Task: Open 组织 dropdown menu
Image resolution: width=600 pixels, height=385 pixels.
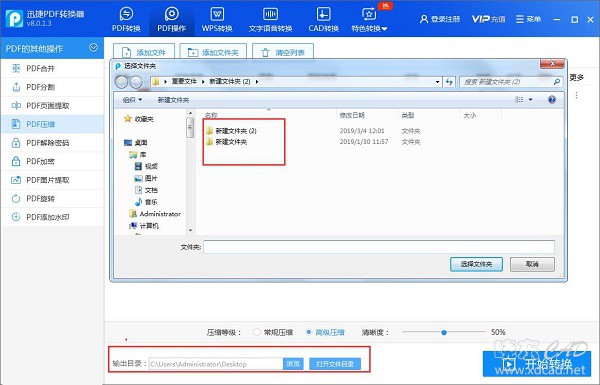Action: [x=132, y=100]
